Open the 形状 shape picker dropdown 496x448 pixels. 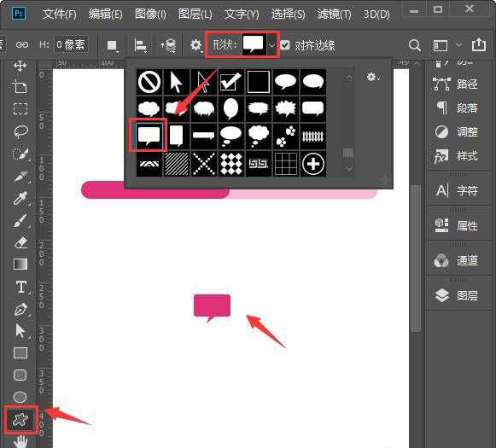click(271, 45)
